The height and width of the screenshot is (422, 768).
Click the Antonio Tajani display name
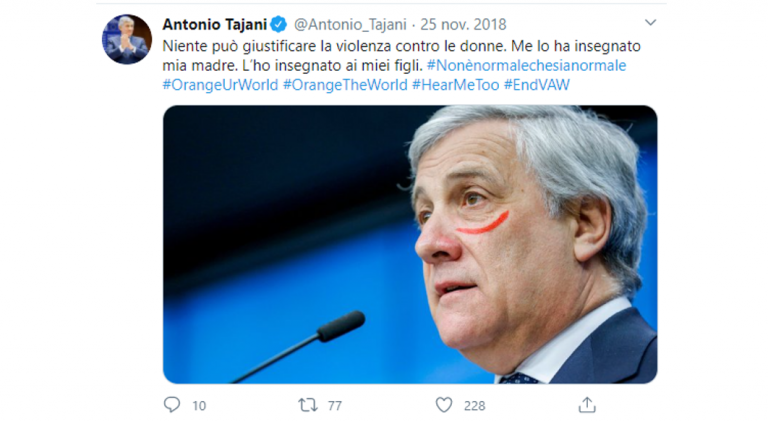click(215, 24)
